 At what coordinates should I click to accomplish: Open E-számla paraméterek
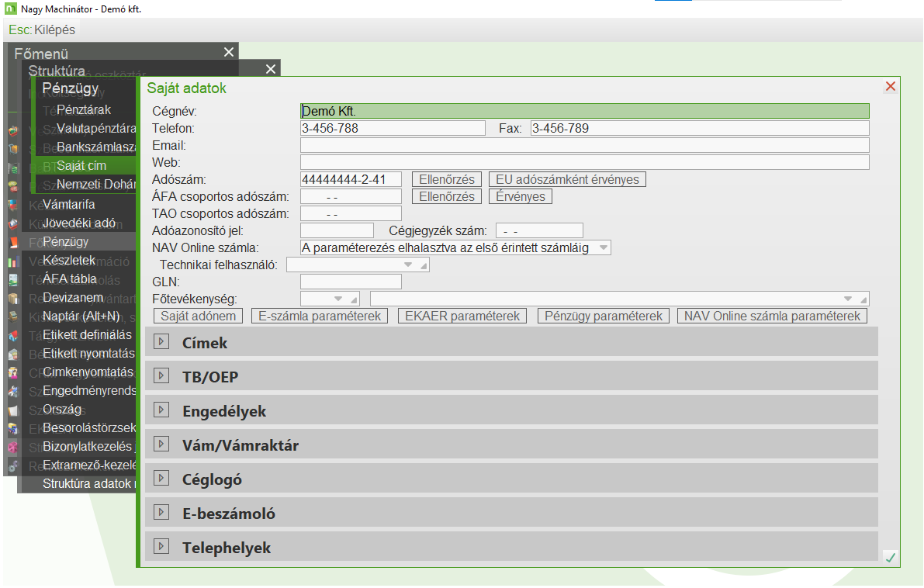(x=320, y=316)
